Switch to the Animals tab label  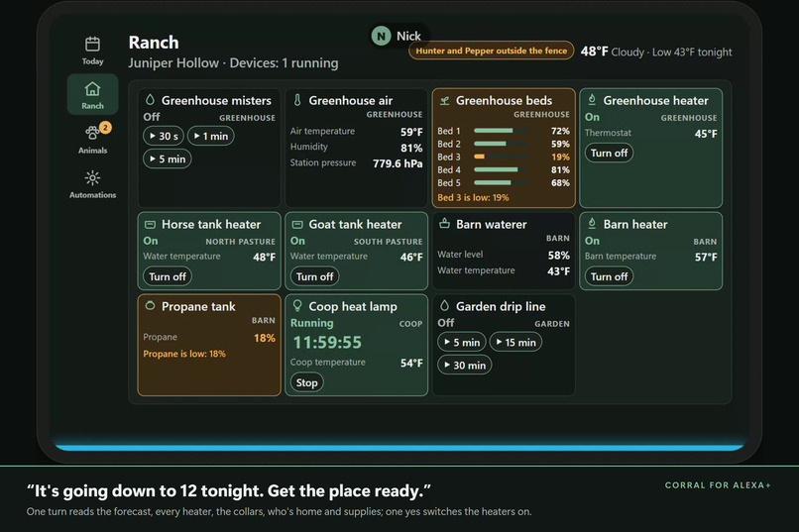[92, 151]
